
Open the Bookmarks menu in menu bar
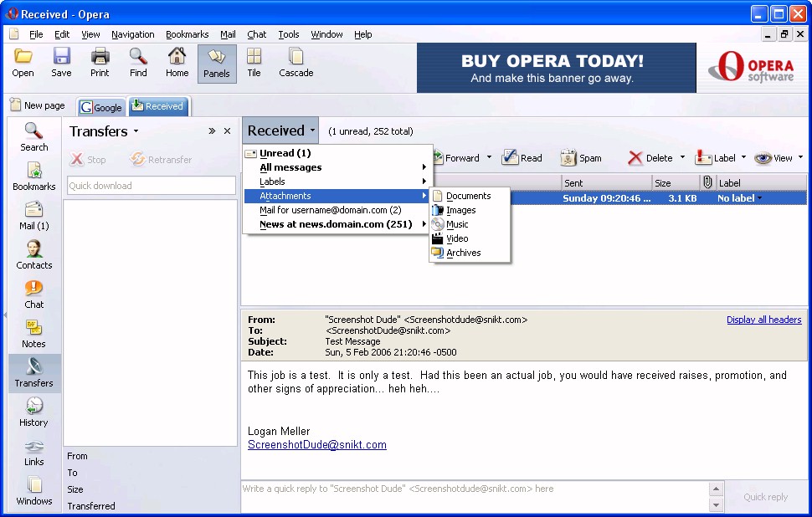pos(187,34)
